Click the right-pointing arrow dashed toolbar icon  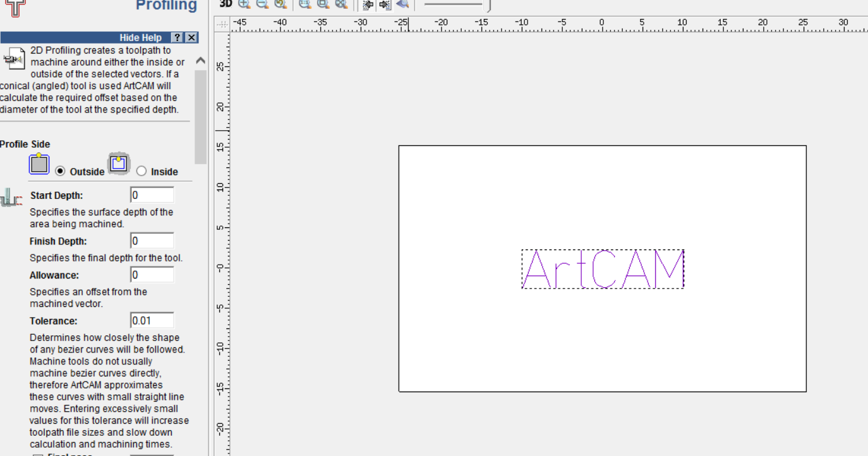coord(385,4)
